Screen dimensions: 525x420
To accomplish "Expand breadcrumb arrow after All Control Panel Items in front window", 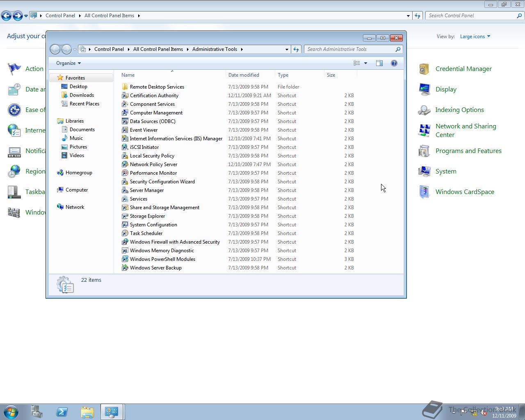I will [188, 49].
